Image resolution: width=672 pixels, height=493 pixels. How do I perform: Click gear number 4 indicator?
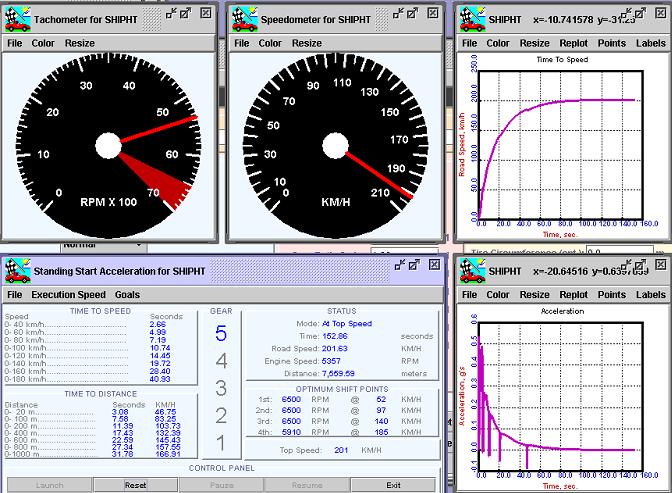point(221,361)
